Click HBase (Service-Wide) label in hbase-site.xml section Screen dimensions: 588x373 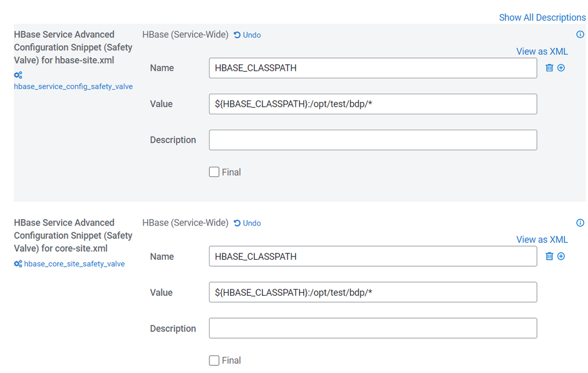[x=185, y=35]
